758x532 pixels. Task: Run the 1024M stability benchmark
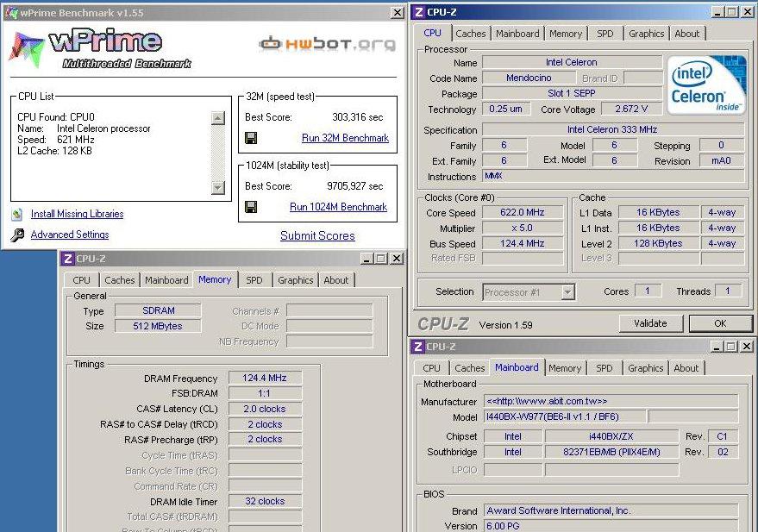coord(338,207)
